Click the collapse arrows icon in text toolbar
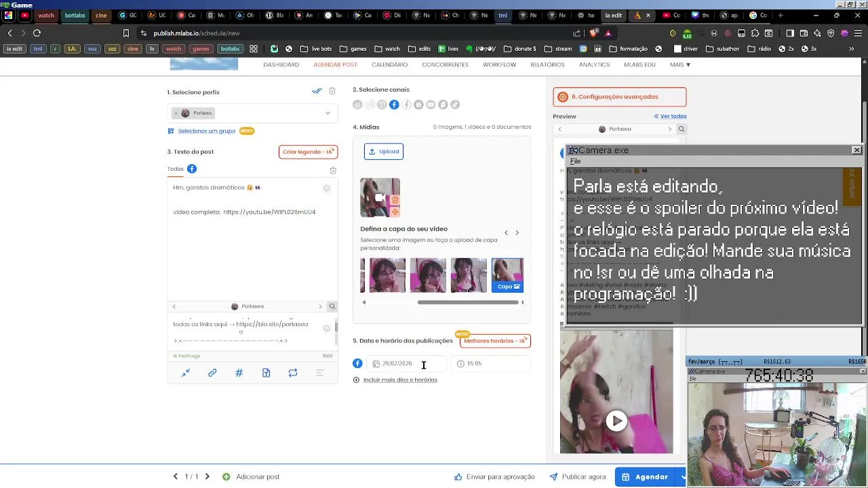The width and height of the screenshot is (868, 488). click(x=186, y=373)
